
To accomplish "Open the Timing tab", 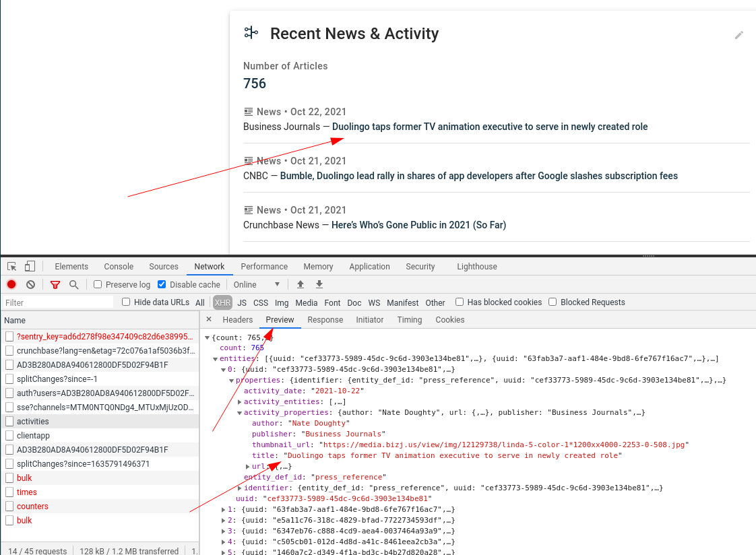I will tap(410, 319).
